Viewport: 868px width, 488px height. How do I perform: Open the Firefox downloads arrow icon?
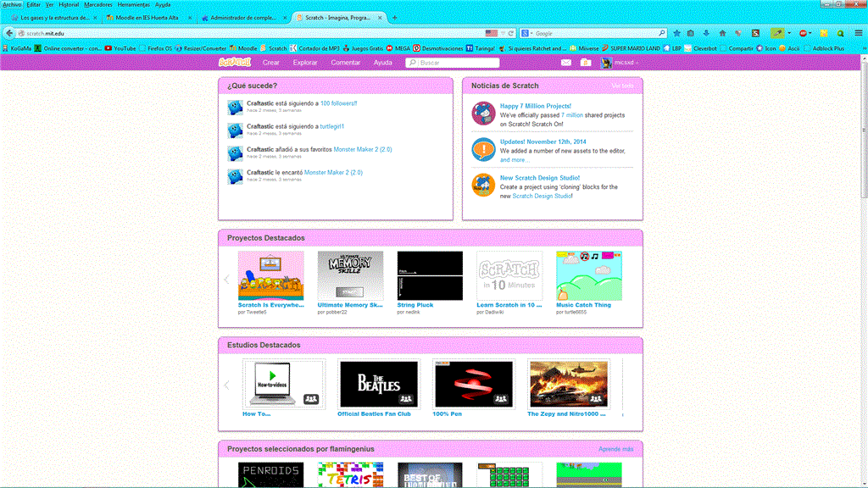[x=706, y=33]
